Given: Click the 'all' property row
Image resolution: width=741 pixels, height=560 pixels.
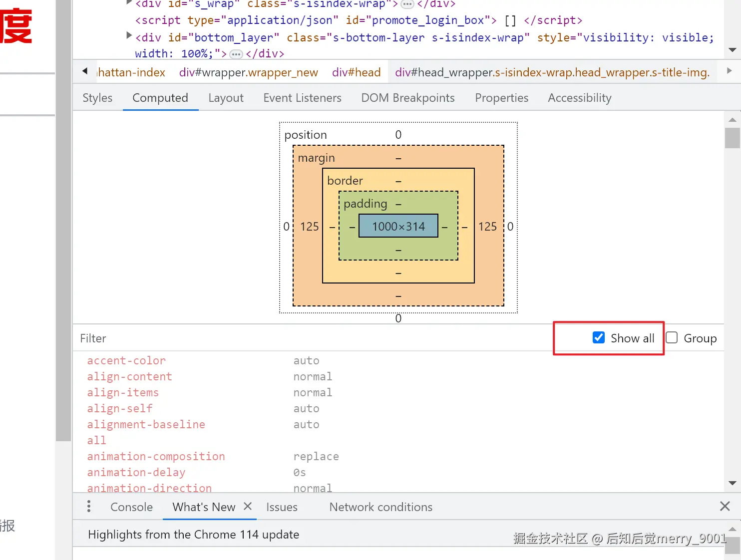Looking at the screenshot, I should pyautogui.click(x=398, y=440).
